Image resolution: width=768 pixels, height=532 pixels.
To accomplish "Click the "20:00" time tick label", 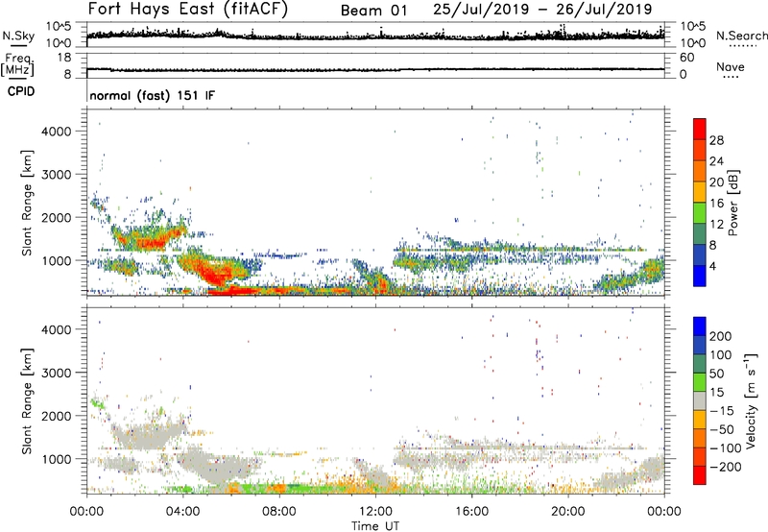I will [567, 512].
